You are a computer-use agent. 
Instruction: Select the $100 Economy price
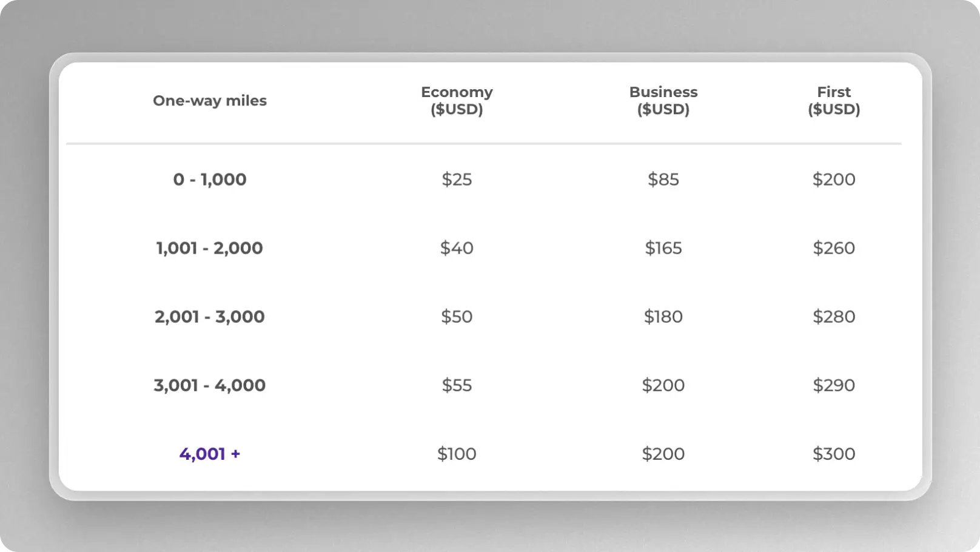tap(457, 454)
